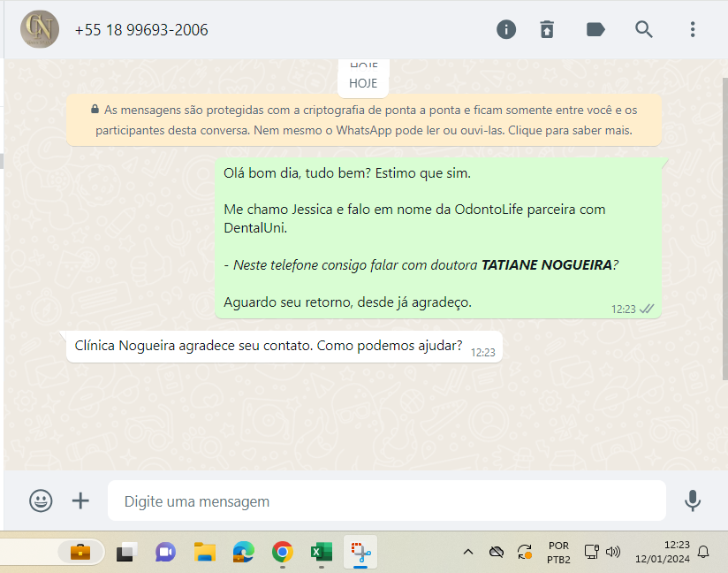Open Task View in taskbar
Viewport: 728px width, 573px height.
(x=126, y=552)
